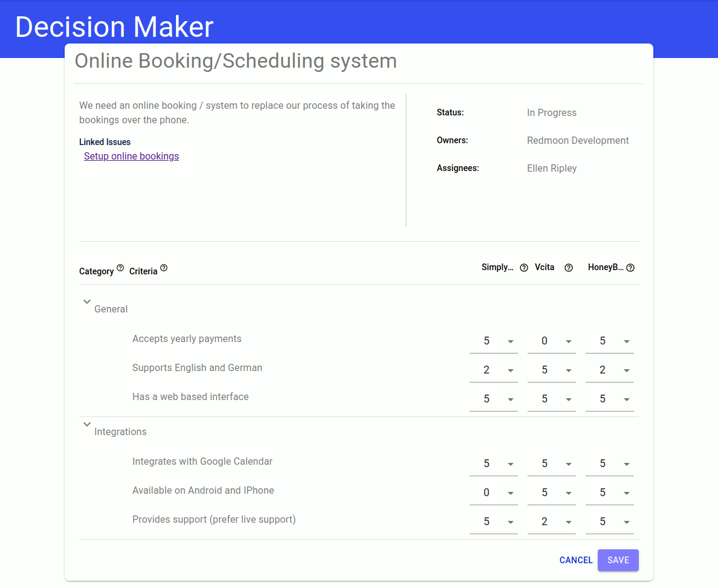The height and width of the screenshot is (588, 718).
Task: Click the Accepts yearly payments criterion
Action: [x=187, y=339]
